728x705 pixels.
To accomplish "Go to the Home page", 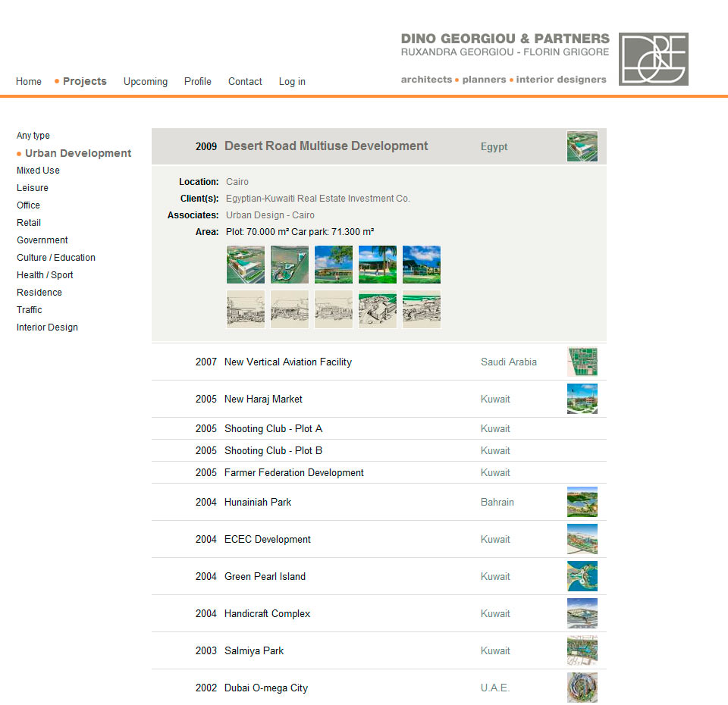I will pyautogui.click(x=29, y=82).
